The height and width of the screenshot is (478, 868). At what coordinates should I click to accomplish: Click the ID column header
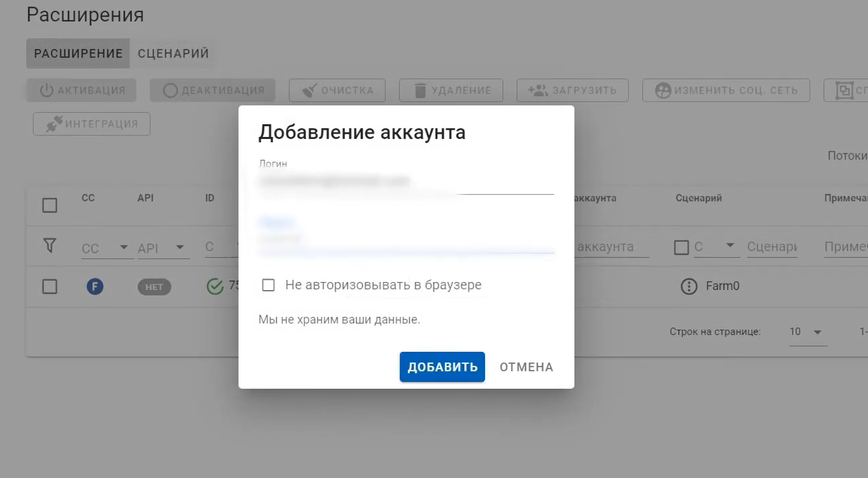[210, 198]
